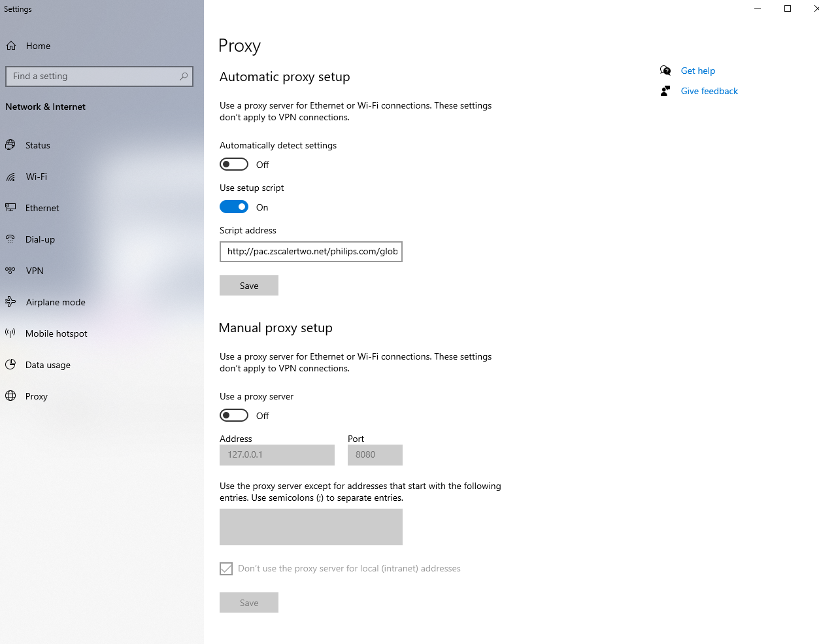Viewport: 819px width, 644px height.
Task: Open Airplane mode settings
Action: (x=56, y=302)
